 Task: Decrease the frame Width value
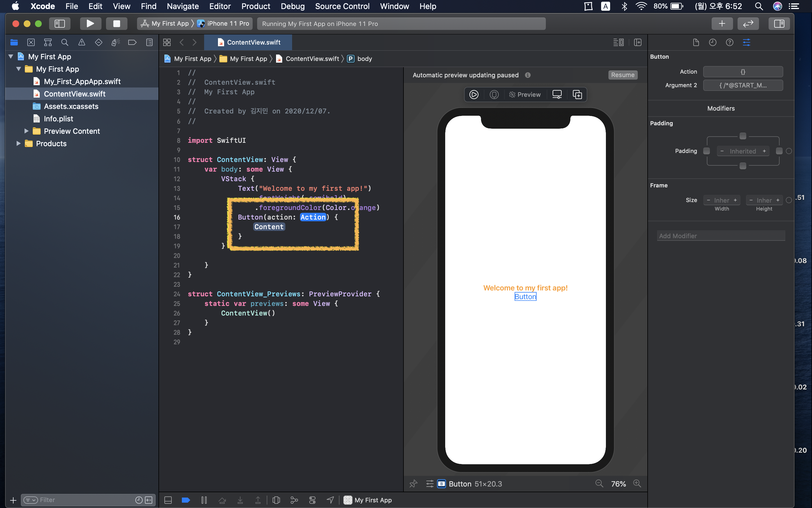(708, 200)
